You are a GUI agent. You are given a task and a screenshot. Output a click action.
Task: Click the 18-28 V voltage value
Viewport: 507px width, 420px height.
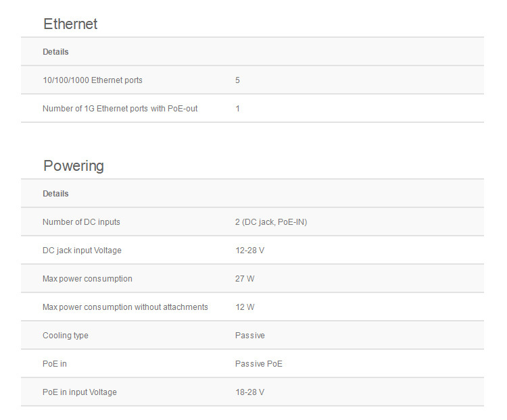(249, 392)
